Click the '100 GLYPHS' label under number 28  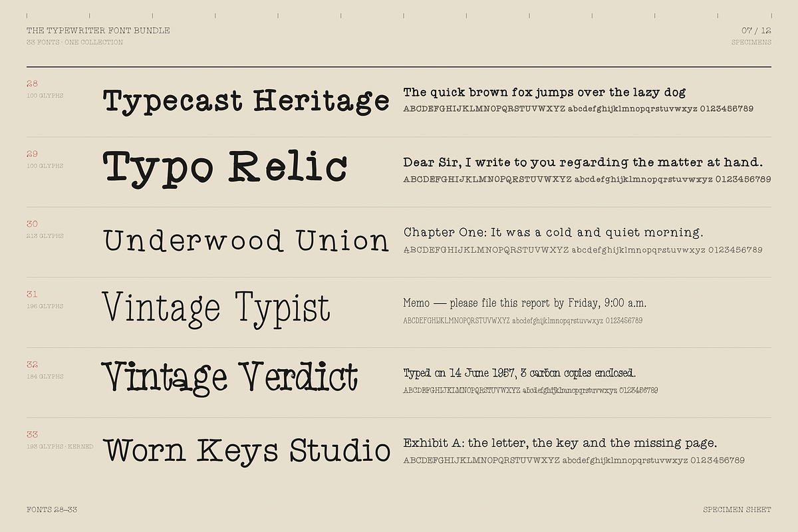[45, 96]
